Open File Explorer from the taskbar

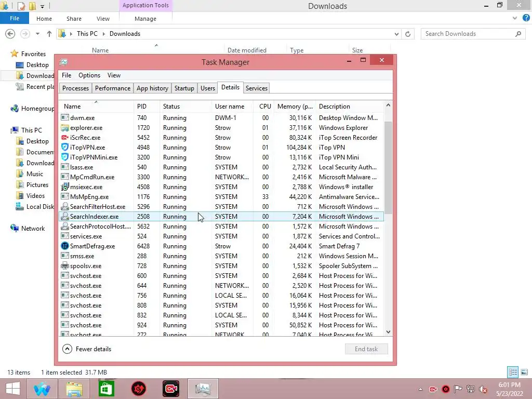point(74,389)
